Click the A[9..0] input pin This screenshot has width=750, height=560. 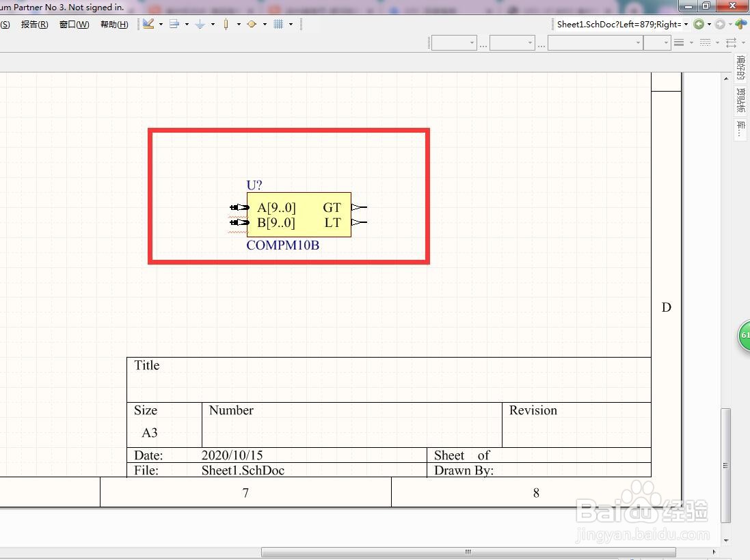tap(240, 207)
